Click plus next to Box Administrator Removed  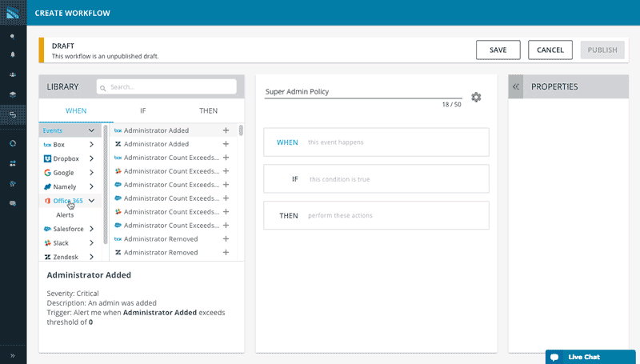click(226, 239)
